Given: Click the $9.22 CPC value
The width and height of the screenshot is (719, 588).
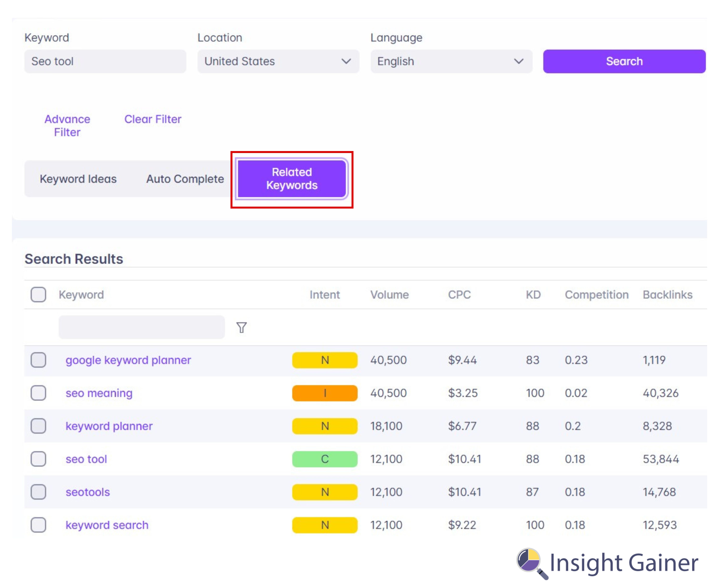Looking at the screenshot, I should point(462,525).
